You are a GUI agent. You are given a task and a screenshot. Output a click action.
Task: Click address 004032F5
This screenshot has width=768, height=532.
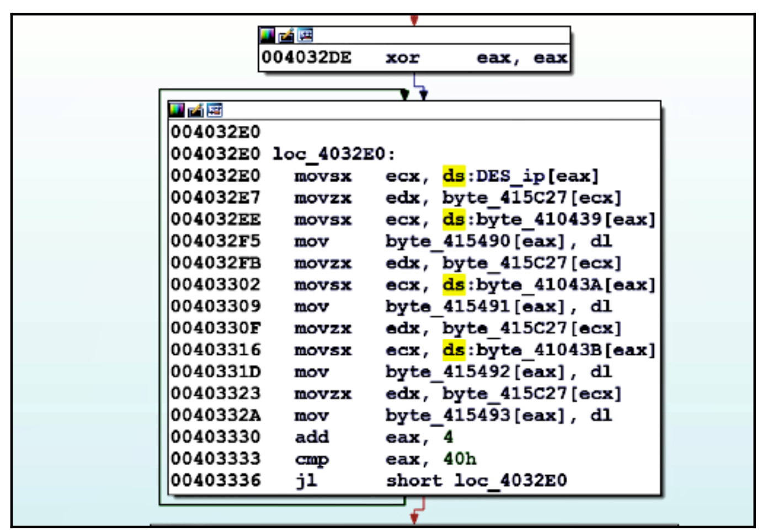pos(216,241)
